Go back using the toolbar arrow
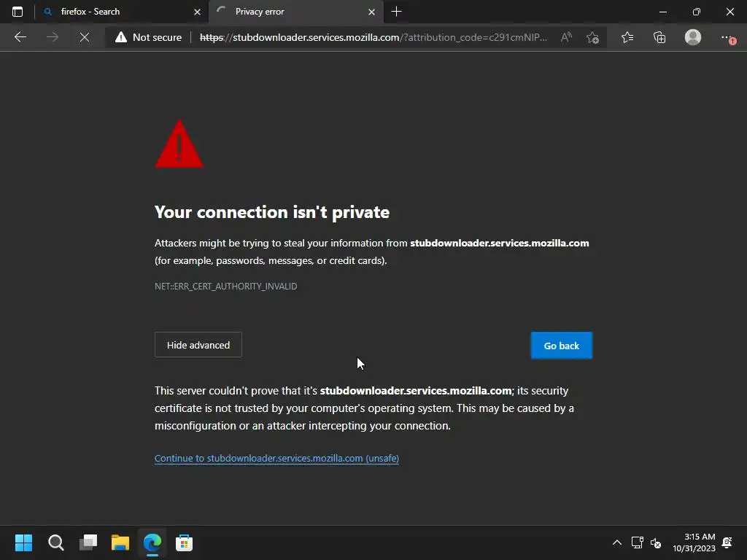The width and height of the screenshot is (747, 560). click(x=20, y=37)
